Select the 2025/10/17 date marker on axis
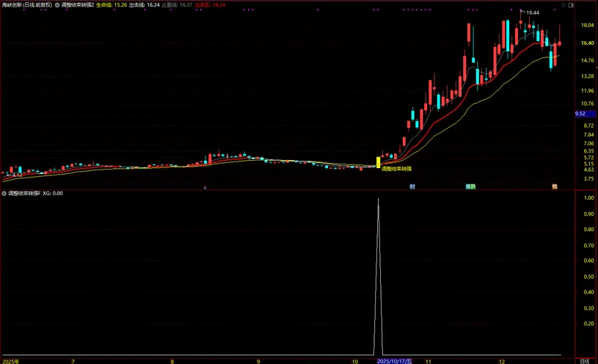 tap(401, 361)
